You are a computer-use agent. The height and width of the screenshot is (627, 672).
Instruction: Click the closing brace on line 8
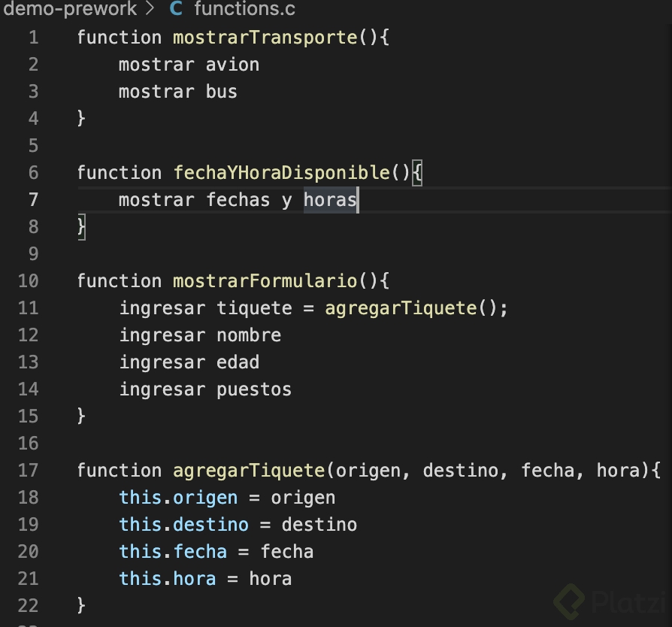tap(81, 227)
